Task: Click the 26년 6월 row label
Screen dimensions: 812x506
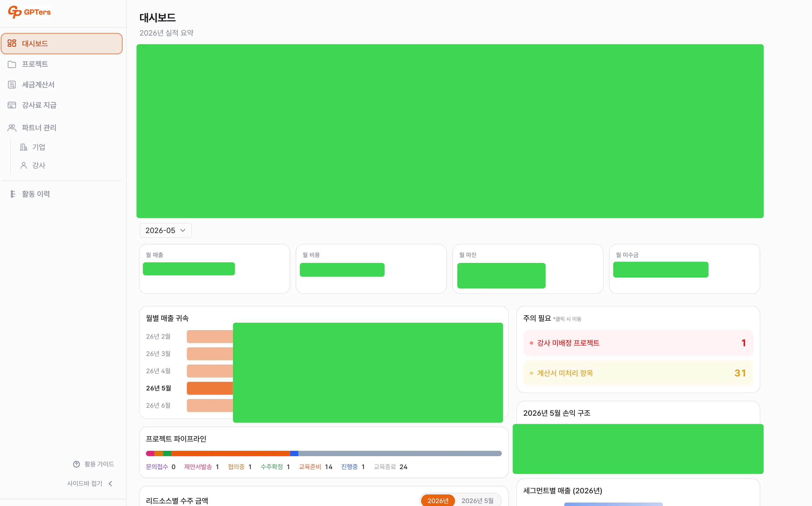Action: [158, 405]
